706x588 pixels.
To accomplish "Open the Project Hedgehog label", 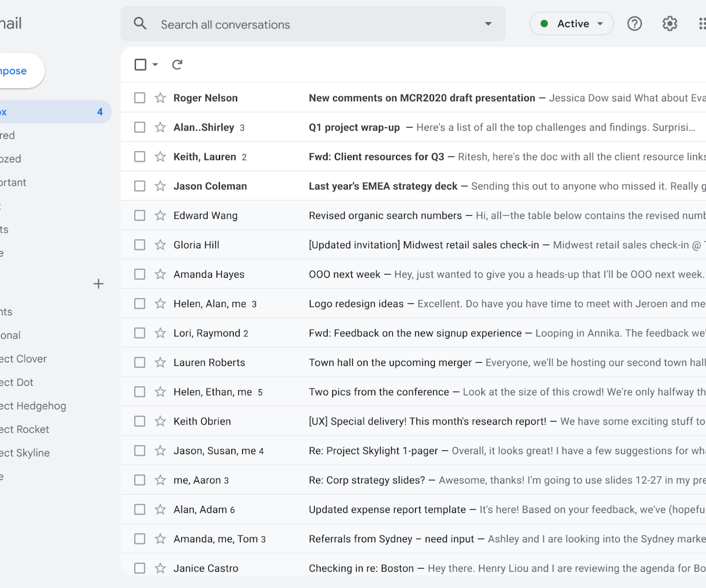I will 33,406.
